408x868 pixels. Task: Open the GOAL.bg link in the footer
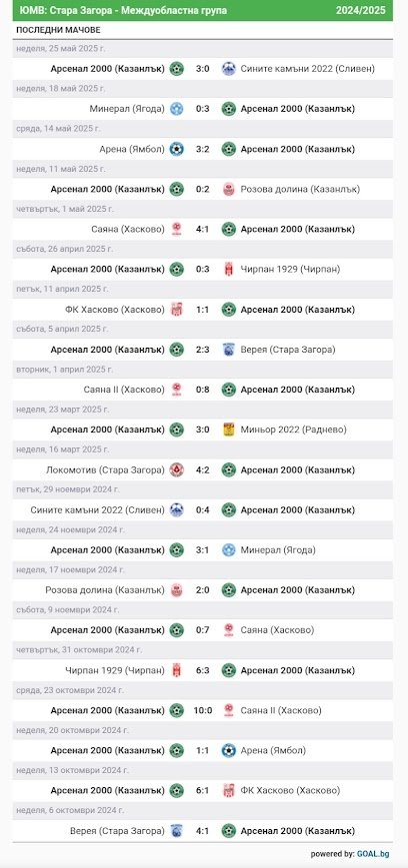pos(373,854)
